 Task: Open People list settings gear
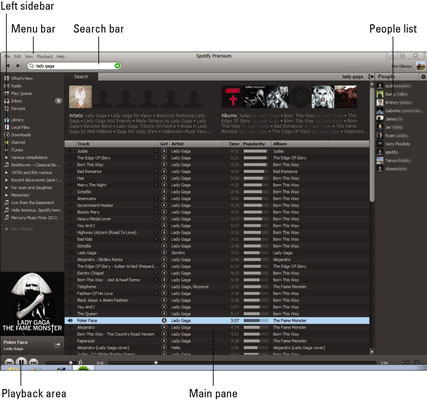[423, 77]
